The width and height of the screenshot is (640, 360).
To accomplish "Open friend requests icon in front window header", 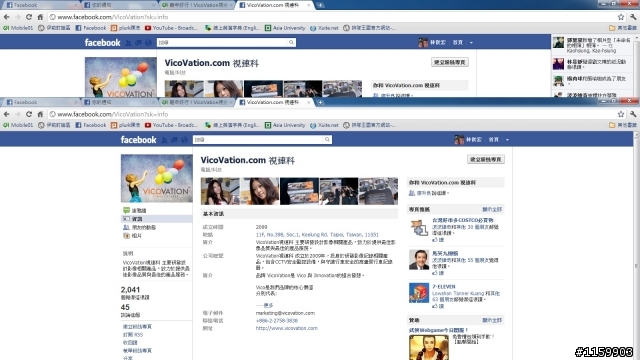I will click(x=164, y=140).
